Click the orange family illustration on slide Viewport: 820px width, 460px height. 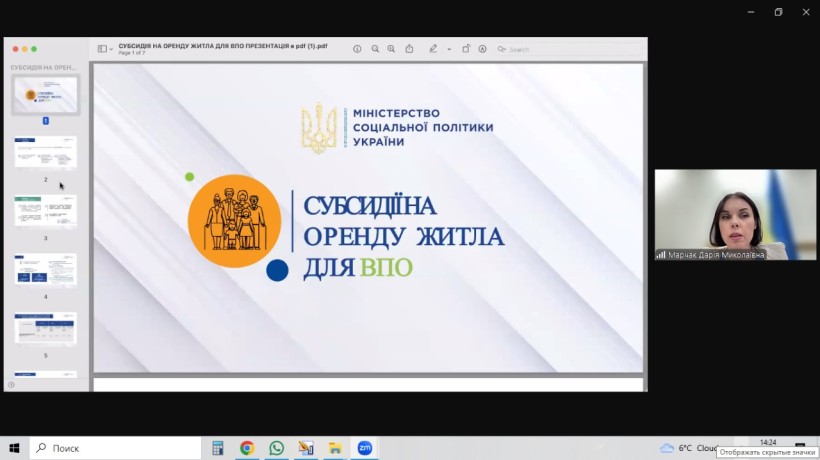click(234, 221)
